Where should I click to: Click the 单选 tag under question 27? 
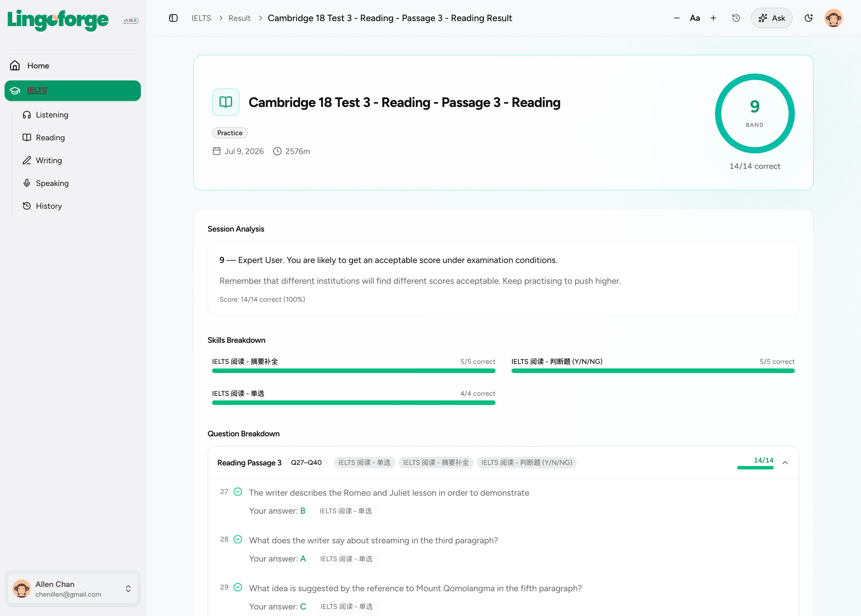(345, 511)
